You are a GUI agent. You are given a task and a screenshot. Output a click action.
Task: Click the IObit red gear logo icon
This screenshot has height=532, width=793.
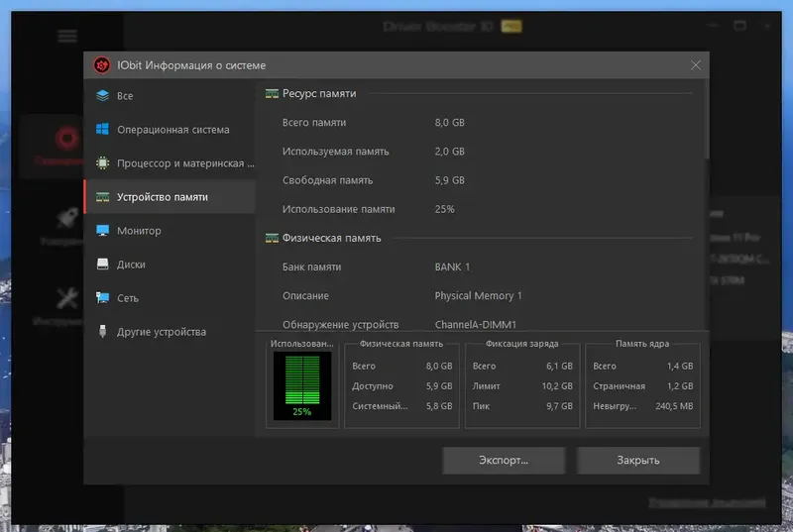point(102,65)
